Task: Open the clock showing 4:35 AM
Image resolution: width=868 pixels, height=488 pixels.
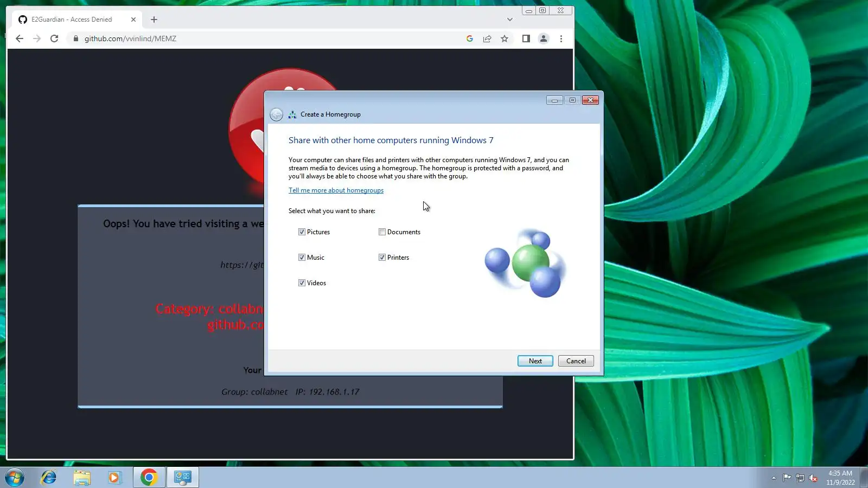Action: point(840,478)
